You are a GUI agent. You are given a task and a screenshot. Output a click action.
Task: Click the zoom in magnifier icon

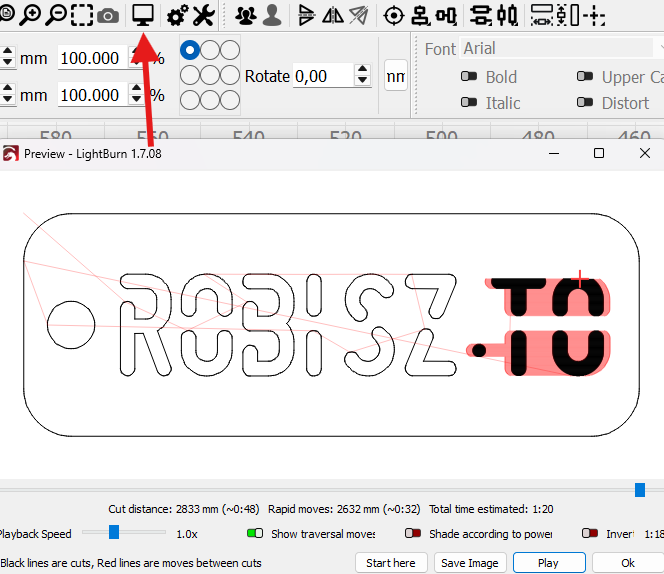(30, 15)
